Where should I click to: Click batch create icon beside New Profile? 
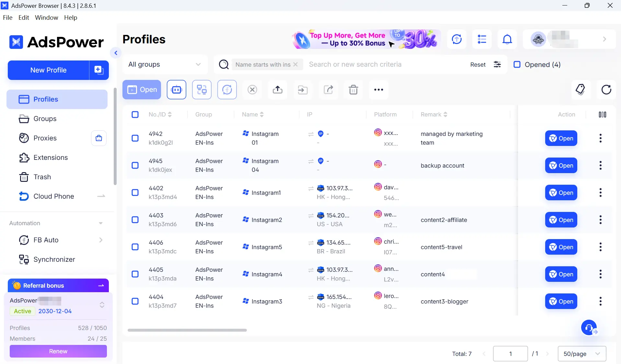(x=99, y=70)
